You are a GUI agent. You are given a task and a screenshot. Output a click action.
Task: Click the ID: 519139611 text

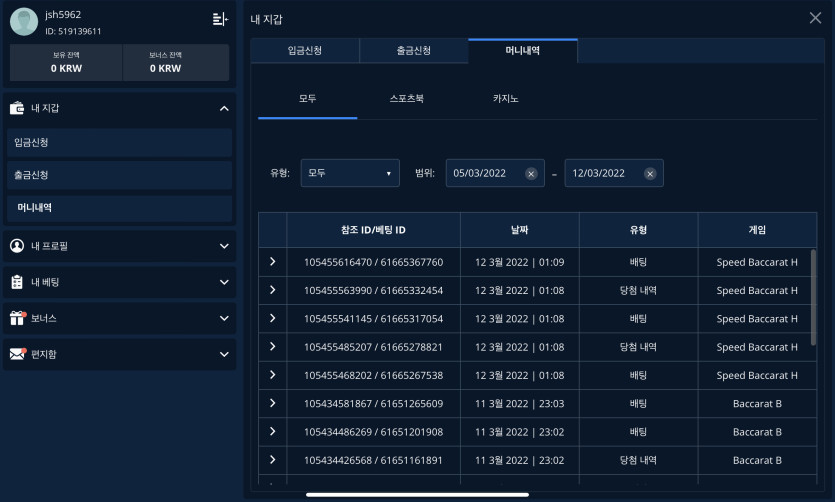click(73, 31)
